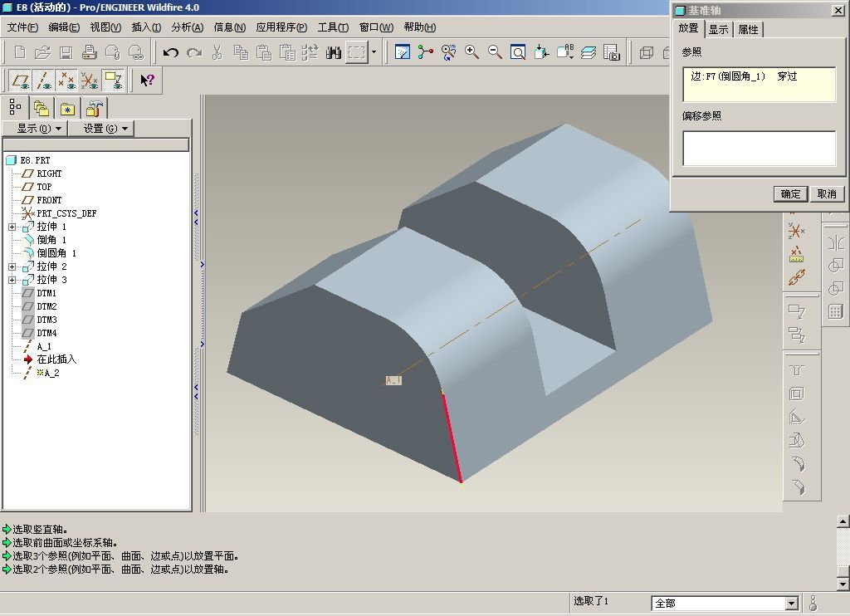Click the 偏移参照 collector field
The width and height of the screenshot is (850, 616).
click(759, 148)
